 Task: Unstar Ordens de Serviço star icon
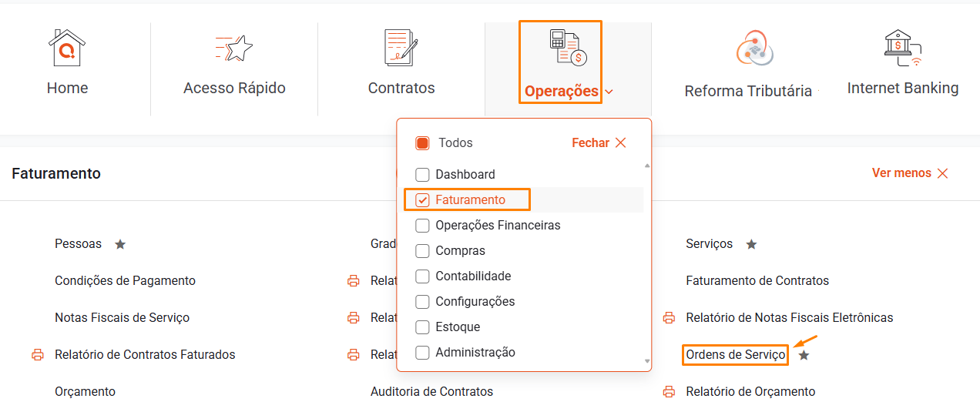(x=804, y=355)
